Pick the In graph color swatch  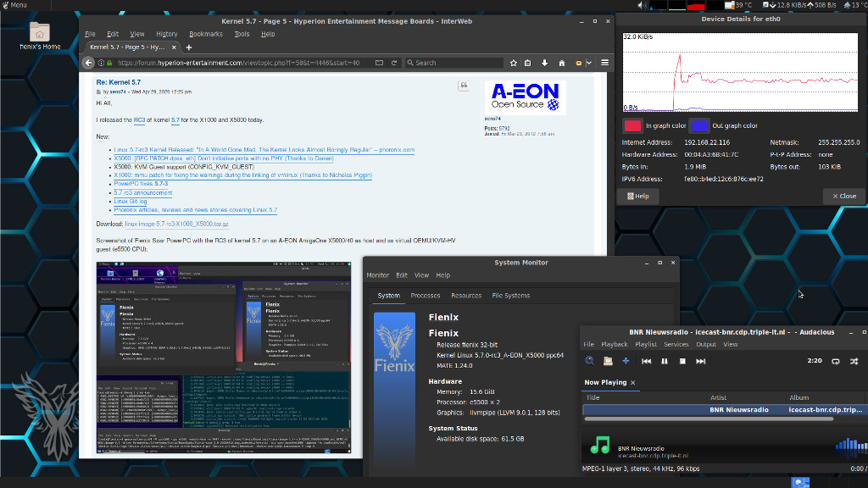[x=632, y=125]
